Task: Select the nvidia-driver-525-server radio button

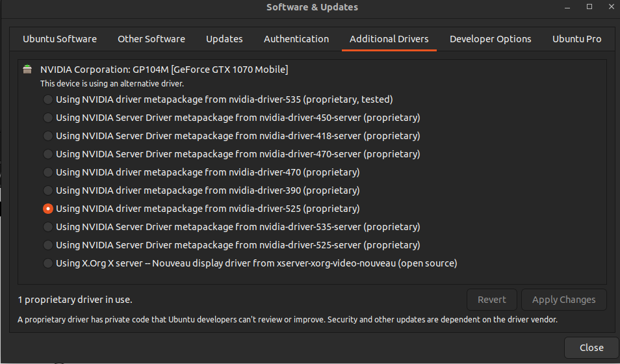Action: (x=48, y=245)
